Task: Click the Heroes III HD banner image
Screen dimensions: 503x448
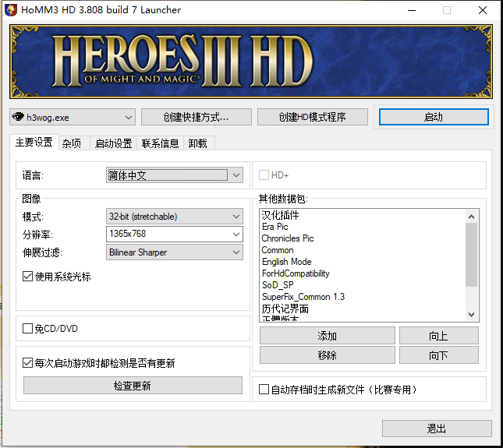Action: click(x=251, y=62)
